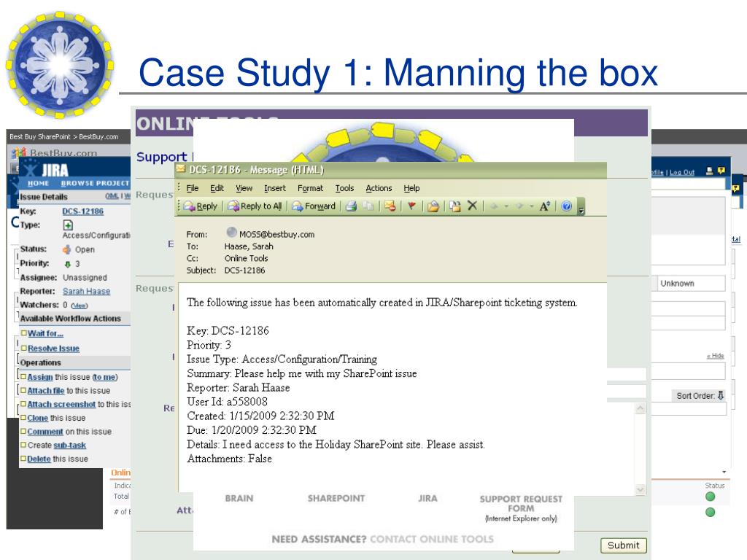Open the SHAREPOINT link in the footer
The height and width of the screenshot is (560, 747).
point(336,498)
